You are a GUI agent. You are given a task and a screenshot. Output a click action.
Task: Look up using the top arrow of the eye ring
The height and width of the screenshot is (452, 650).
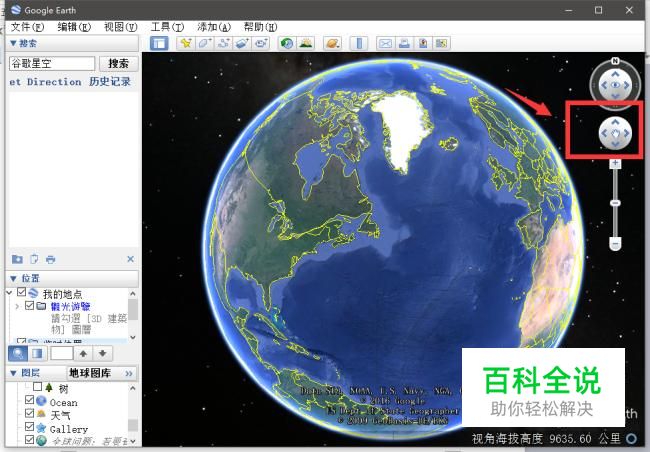(x=616, y=74)
